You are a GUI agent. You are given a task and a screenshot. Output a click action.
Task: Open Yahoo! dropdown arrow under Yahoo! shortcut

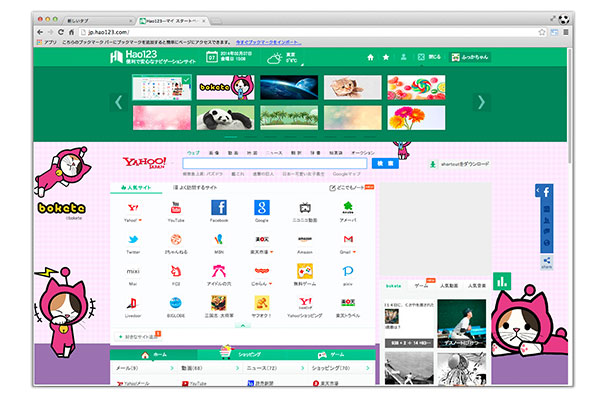(140, 220)
